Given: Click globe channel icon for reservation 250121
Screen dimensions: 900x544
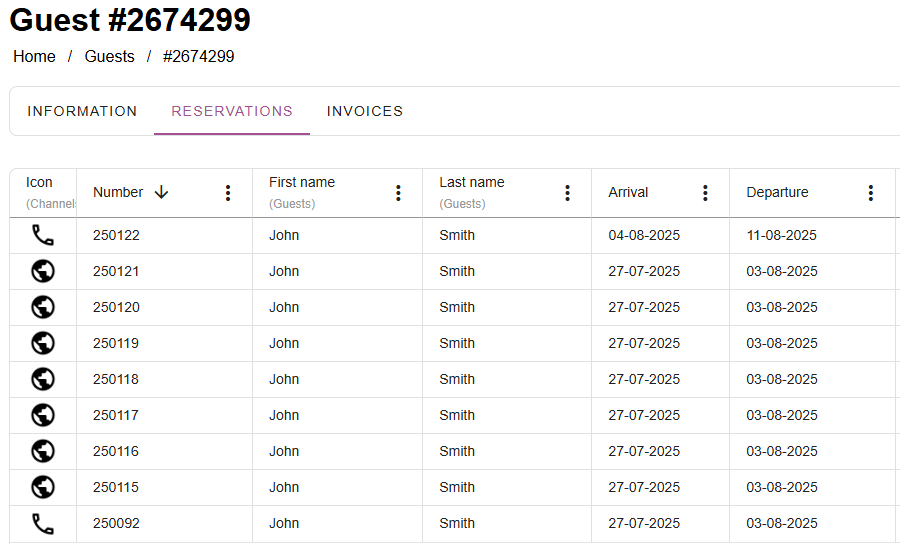Looking at the screenshot, I should [42, 271].
